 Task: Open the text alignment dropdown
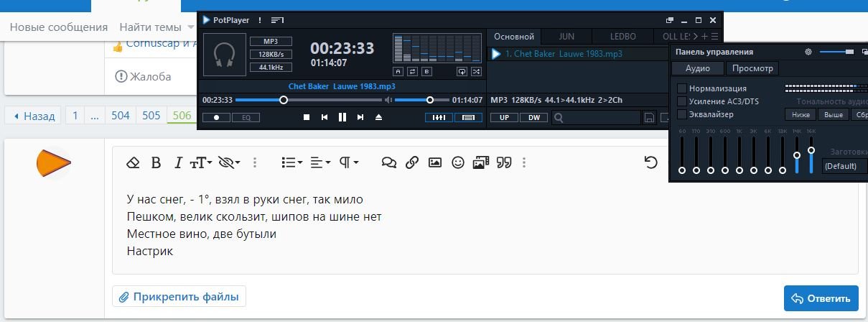(x=320, y=163)
